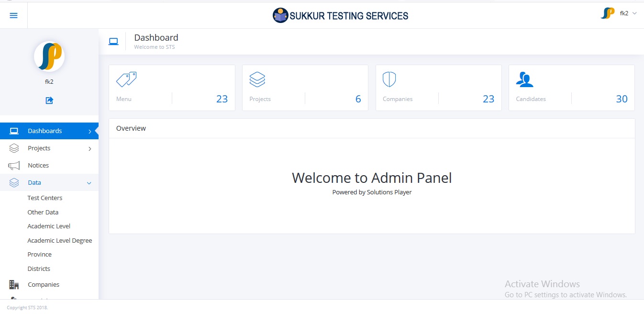Select Districts in the sidebar

[39, 269]
